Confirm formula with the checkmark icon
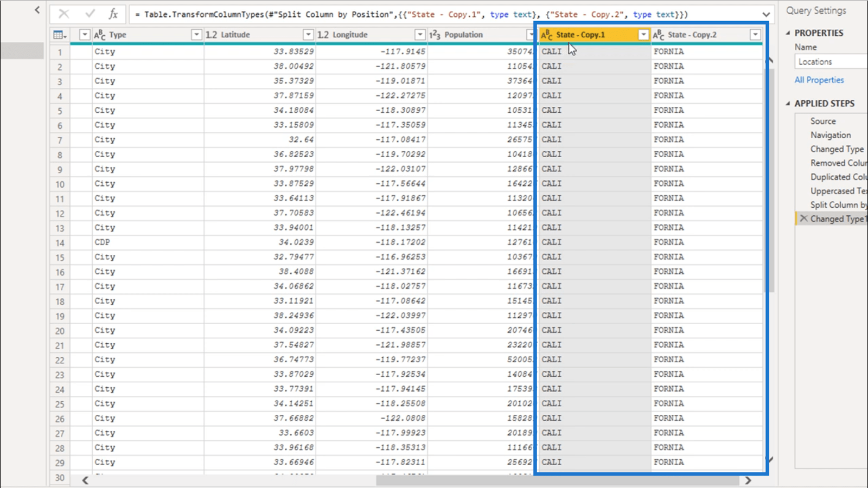The image size is (868, 488). pyautogui.click(x=90, y=14)
